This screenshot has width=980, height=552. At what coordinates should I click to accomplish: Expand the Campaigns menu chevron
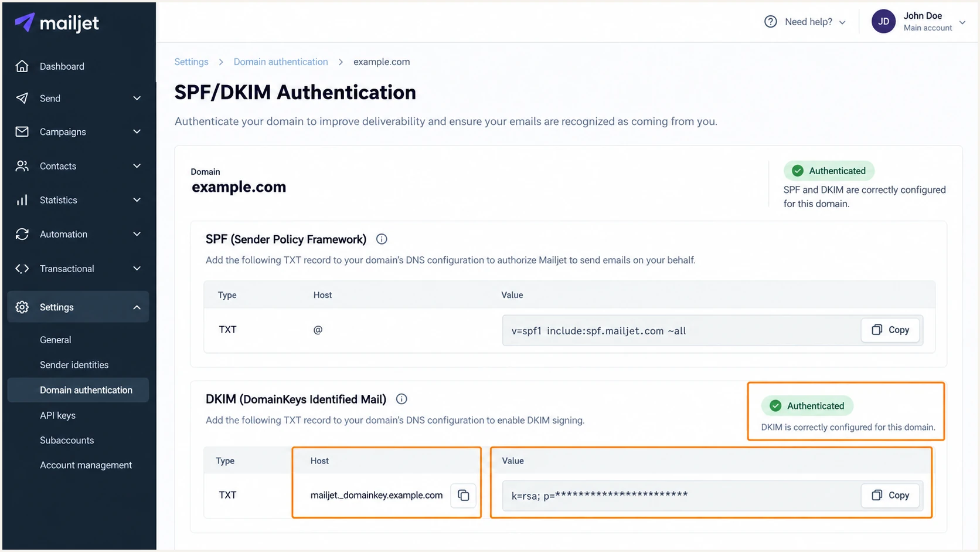click(x=137, y=131)
